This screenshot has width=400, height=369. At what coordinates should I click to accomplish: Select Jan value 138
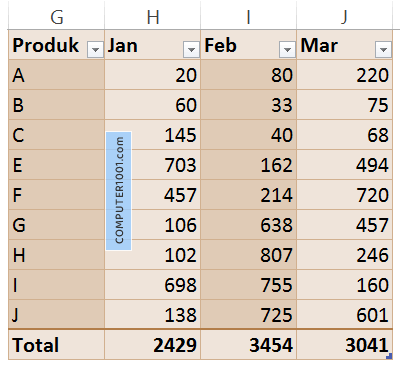(x=153, y=315)
